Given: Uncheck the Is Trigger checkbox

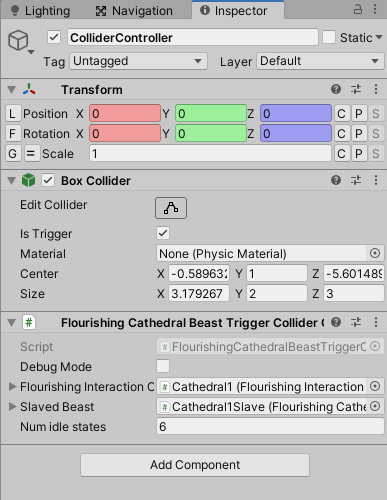Looking at the screenshot, I should pos(163,233).
